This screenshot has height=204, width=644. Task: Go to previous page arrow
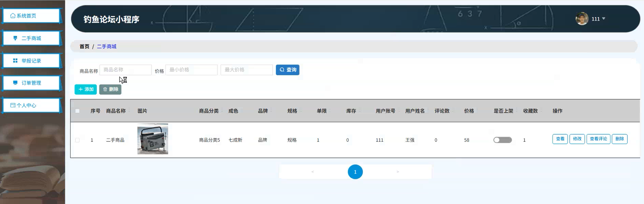pos(312,172)
